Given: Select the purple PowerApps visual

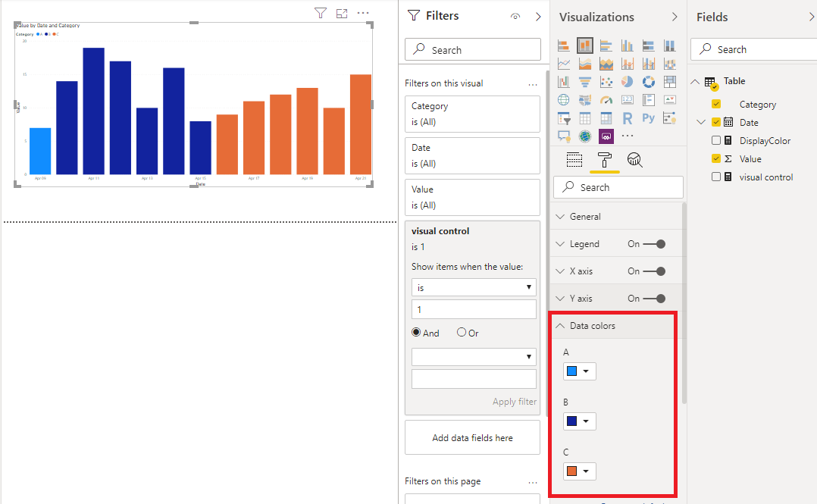Looking at the screenshot, I should [x=606, y=136].
